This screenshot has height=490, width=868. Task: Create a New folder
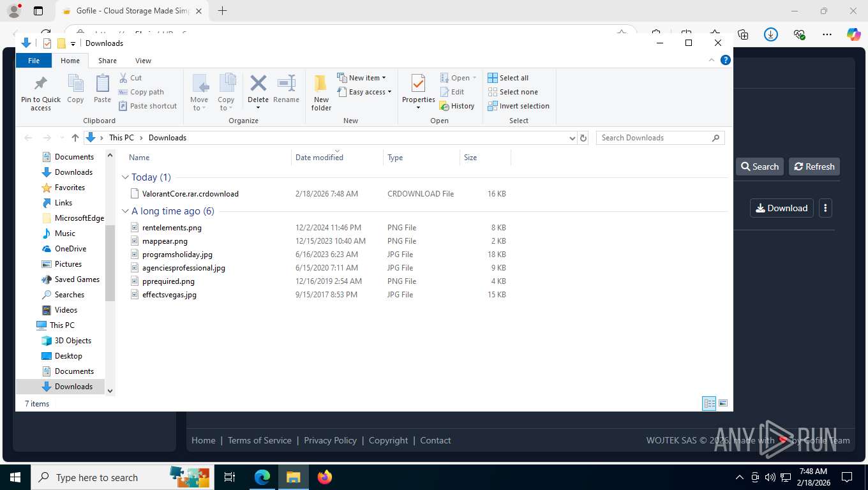tap(321, 93)
